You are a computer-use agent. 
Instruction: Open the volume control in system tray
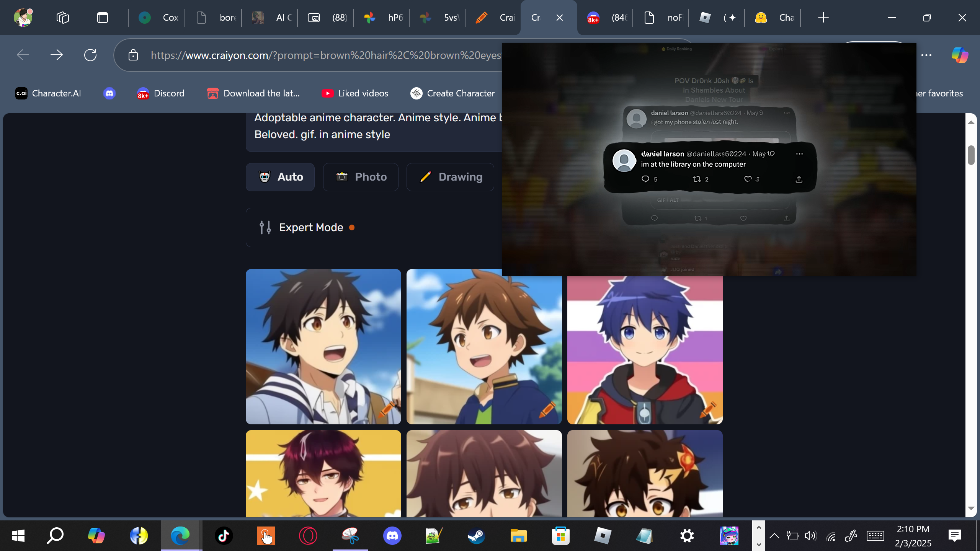(810, 536)
